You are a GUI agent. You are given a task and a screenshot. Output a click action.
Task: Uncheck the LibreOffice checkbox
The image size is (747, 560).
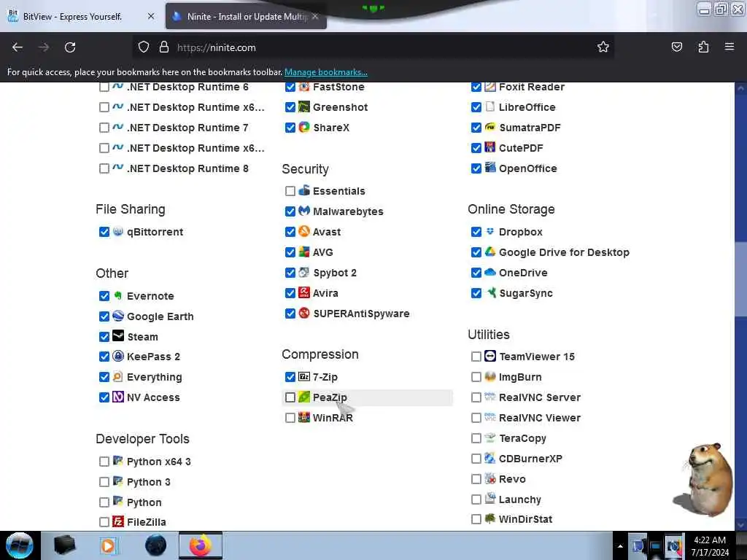point(476,107)
